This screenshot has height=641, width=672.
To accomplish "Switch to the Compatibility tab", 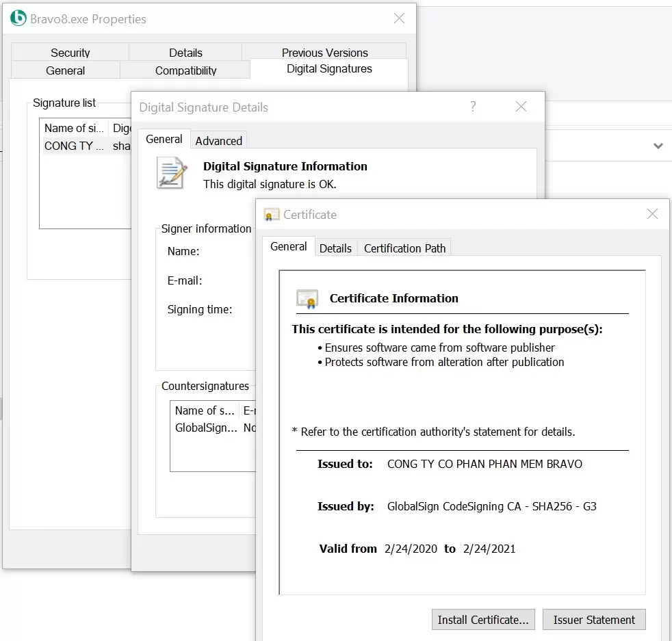I will [x=185, y=70].
